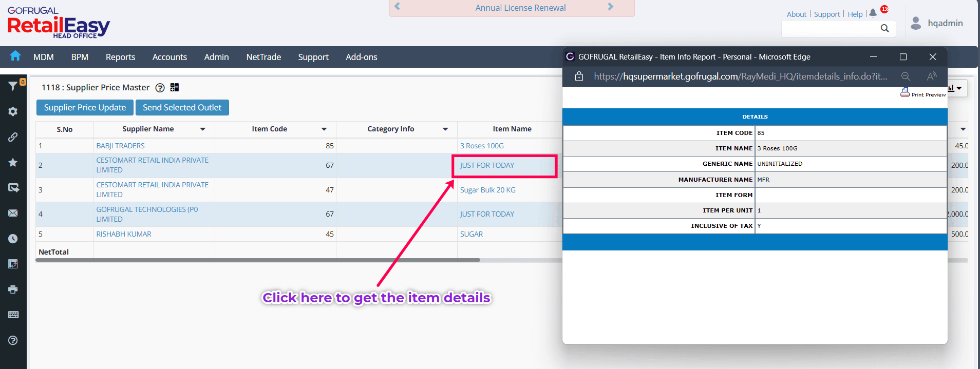Screen dimensions: 980x369
Task: Click the S.No column header
Action: (x=65, y=129)
